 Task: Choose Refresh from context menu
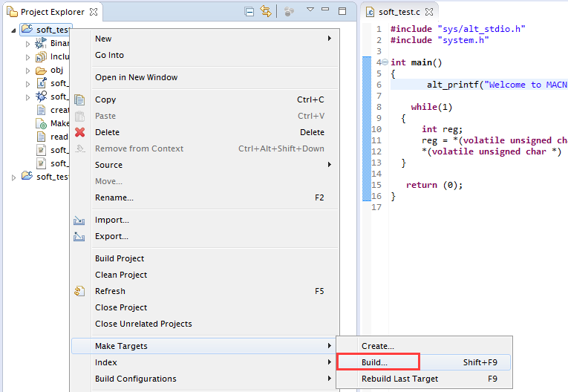[205, 291]
